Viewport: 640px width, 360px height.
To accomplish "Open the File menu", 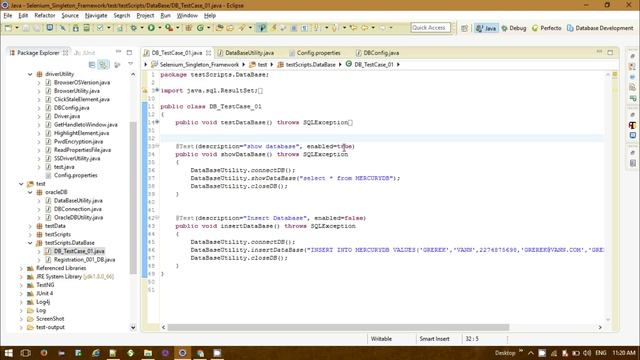I will pos(8,16).
